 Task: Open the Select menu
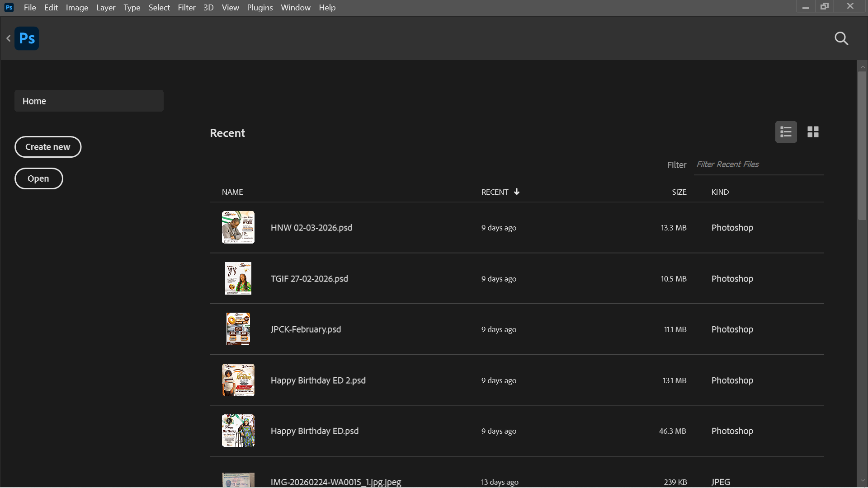pos(159,8)
